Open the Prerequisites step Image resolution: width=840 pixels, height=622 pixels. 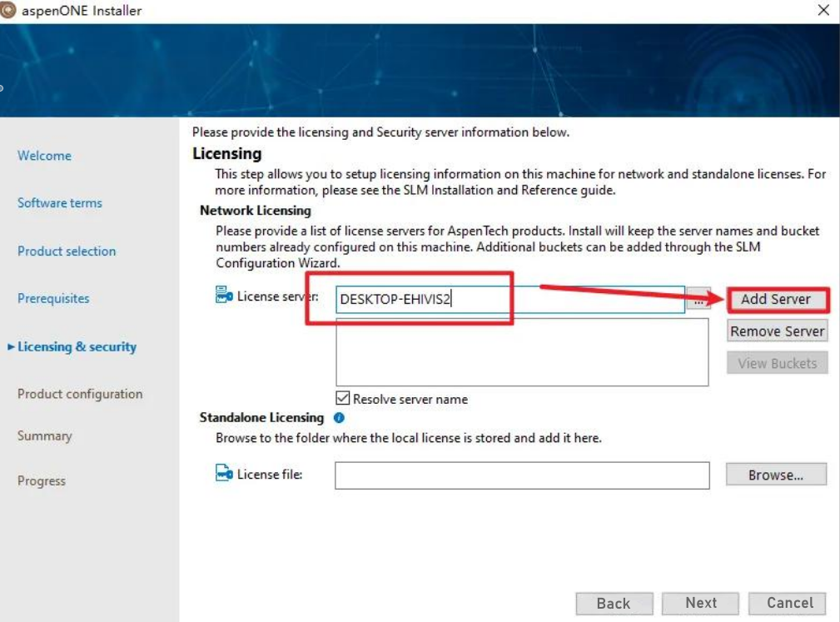[53, 298]
